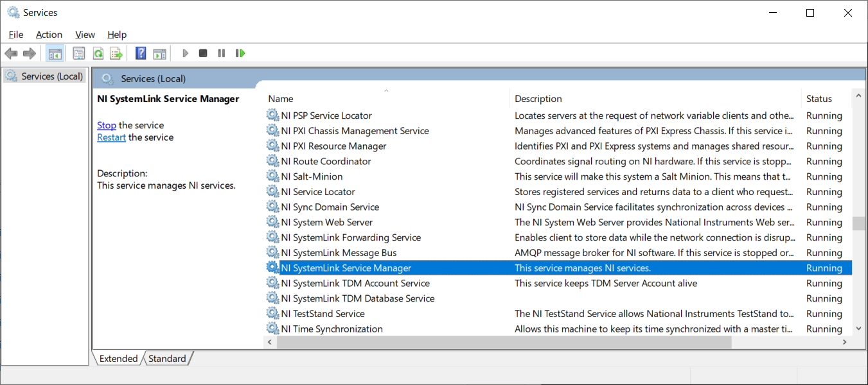868x385 pixels.
Task: Click the Stop Service square icon
Action: (203, 53)
